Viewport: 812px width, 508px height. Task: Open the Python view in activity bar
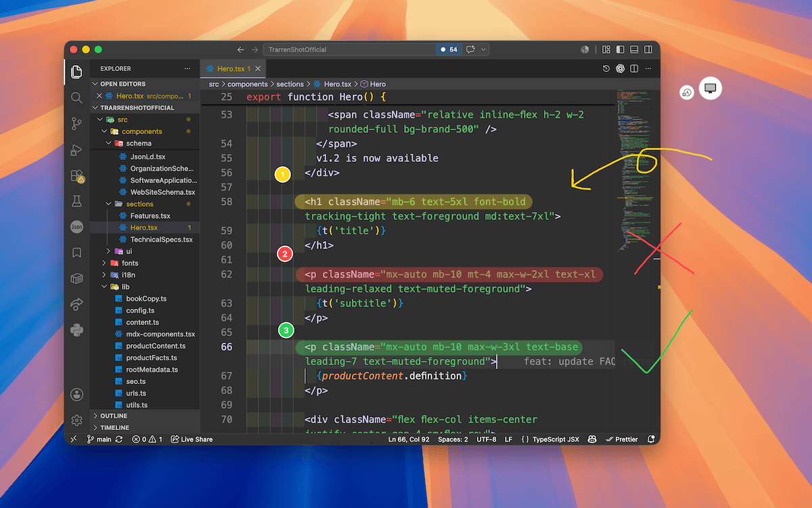click(x=76, y=330)
